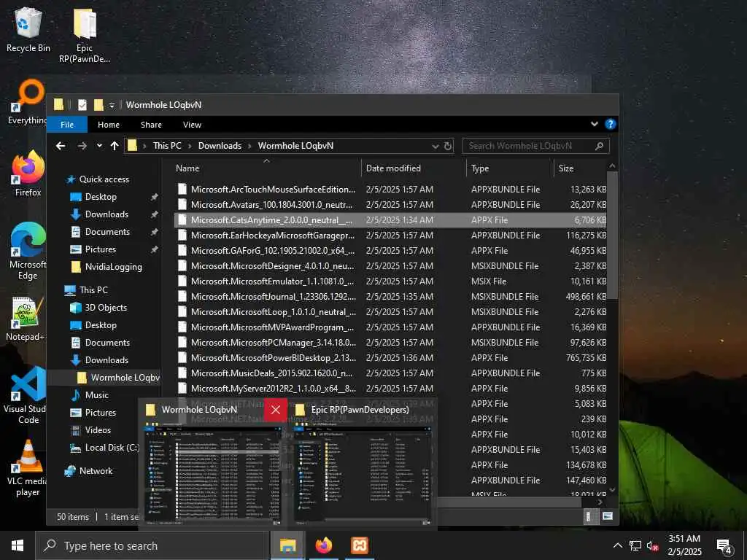Viewport: 747px width, 560px height.
Task: Select pinned Documents under Quick access
Action: [x=107, y=232]
